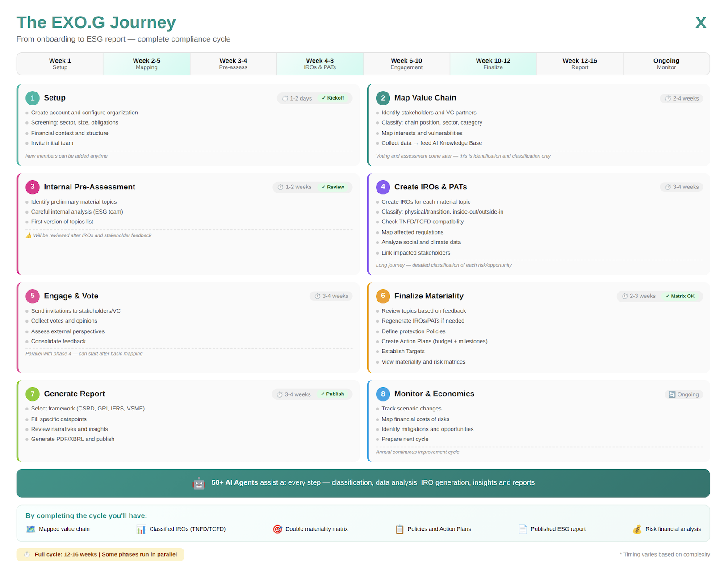Click the Publish badge in Generate Report card
The height and width of the screenshot is (578, 728).
click(333, 394)
